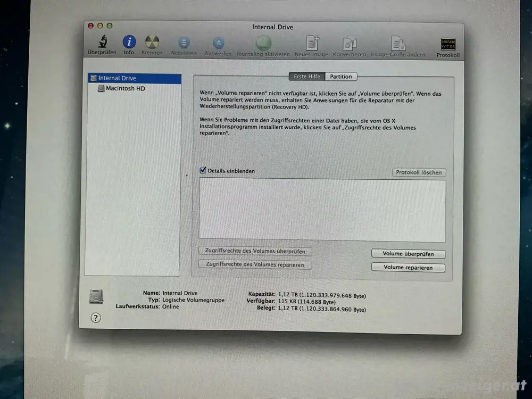The width and height of the screenshot is (532, 399).
Task: Click Zugriffsrechte des Volumes reparieren
Action: click(255, 264)
